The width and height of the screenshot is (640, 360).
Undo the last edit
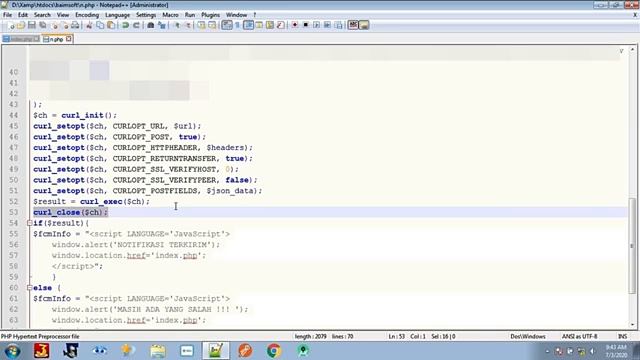coord(125,25)
